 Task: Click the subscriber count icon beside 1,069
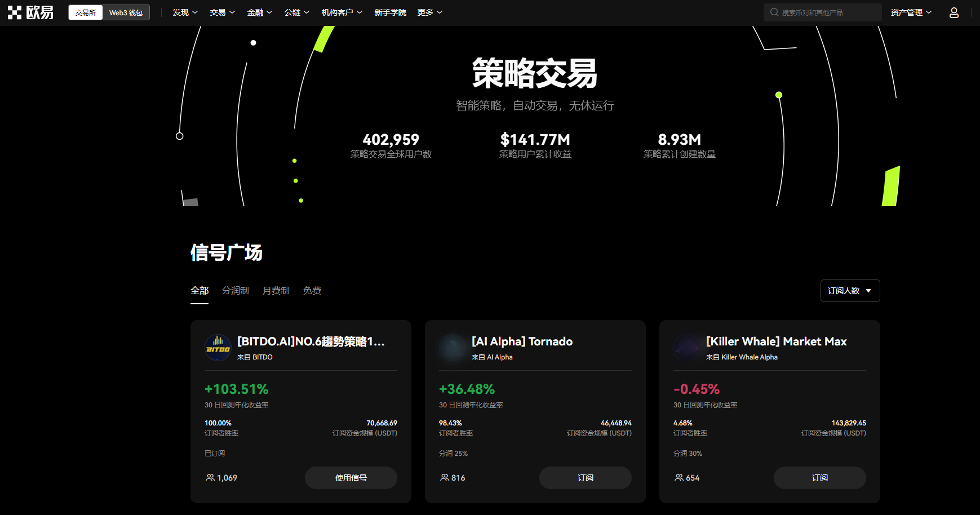(209, 477)
